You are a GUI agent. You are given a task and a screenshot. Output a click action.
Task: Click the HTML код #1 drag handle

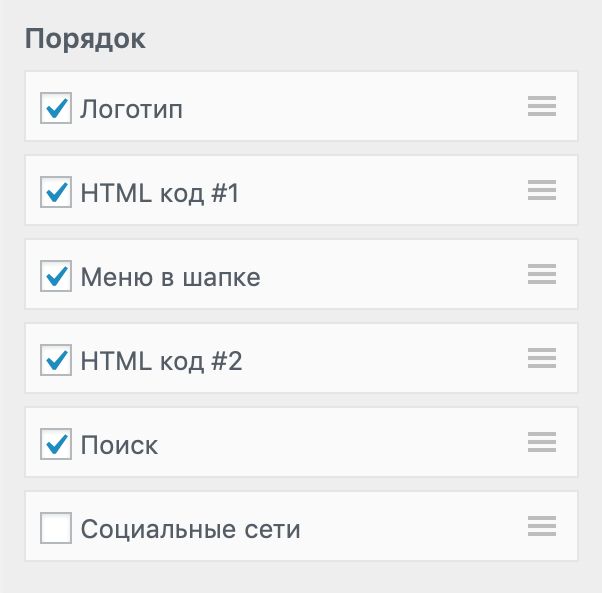(x=541, y=191)
